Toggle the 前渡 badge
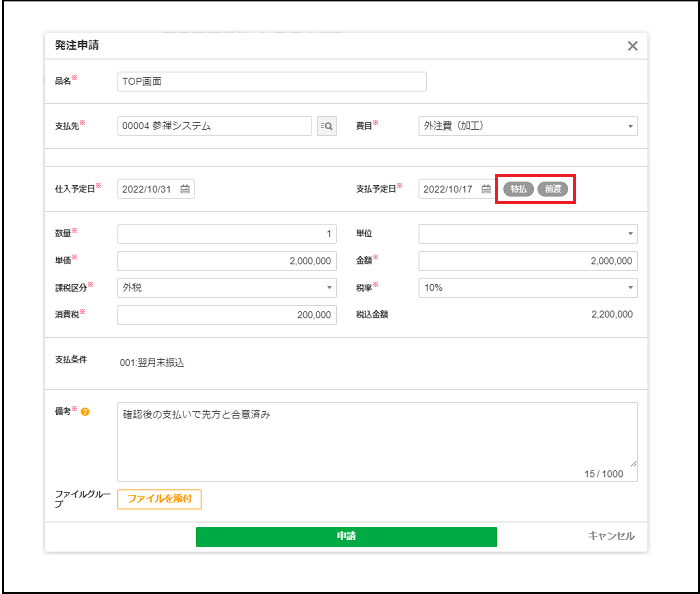Image resolution: width=700 pixels, height=594 pixels. coord(553,189)
